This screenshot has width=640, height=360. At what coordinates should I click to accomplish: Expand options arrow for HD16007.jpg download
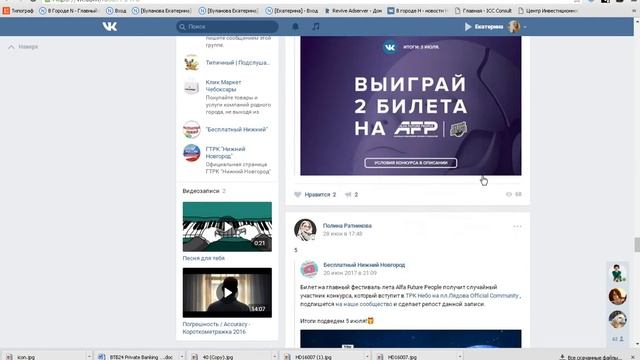(x=460, y=357)
